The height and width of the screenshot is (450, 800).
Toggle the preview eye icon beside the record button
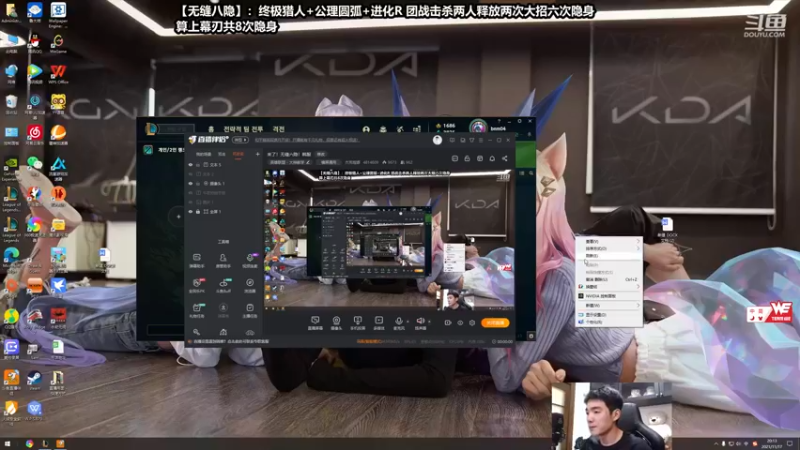(x=460, y=322)
